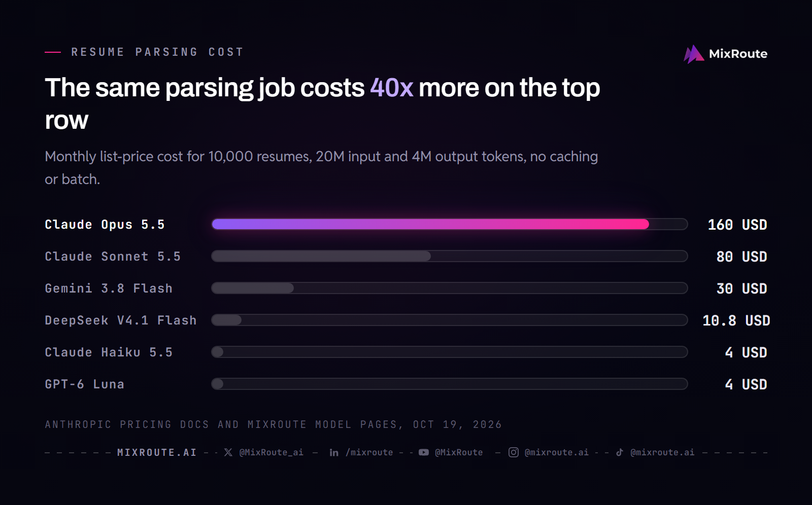Click the 'Anthropic pricing docs' source line

pos(273,424)
